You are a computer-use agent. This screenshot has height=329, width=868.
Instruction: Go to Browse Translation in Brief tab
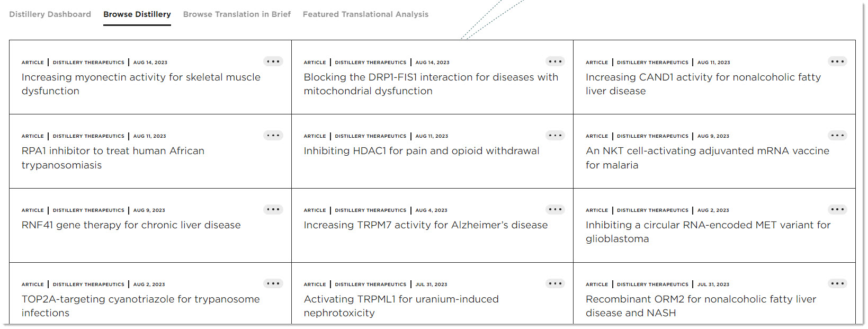(237, 14)
